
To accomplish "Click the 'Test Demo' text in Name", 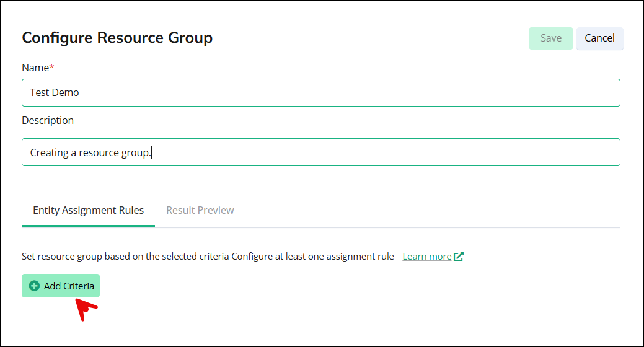I will pyautogui.click(x=55, y=92).
